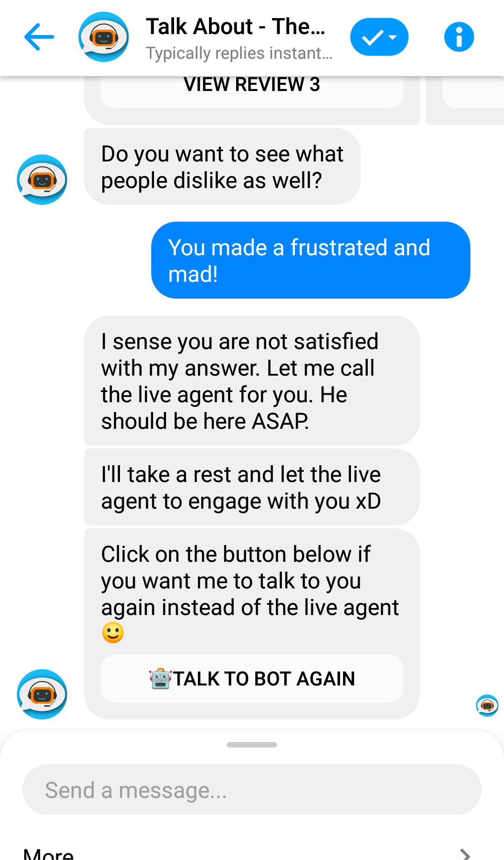
Task: Focus the Send a message field
Action: [x=252, y=790]
